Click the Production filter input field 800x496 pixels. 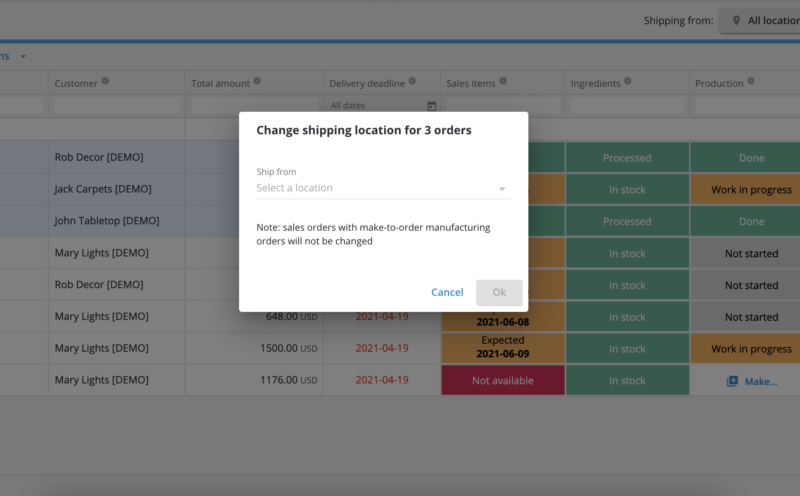tap(747, 106)
